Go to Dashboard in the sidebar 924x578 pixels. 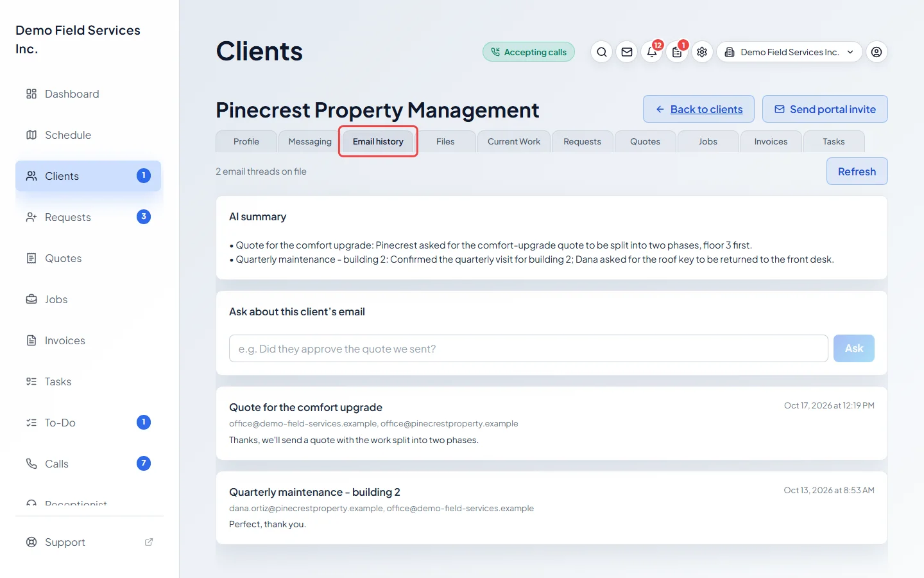click(x=89, y=94)
